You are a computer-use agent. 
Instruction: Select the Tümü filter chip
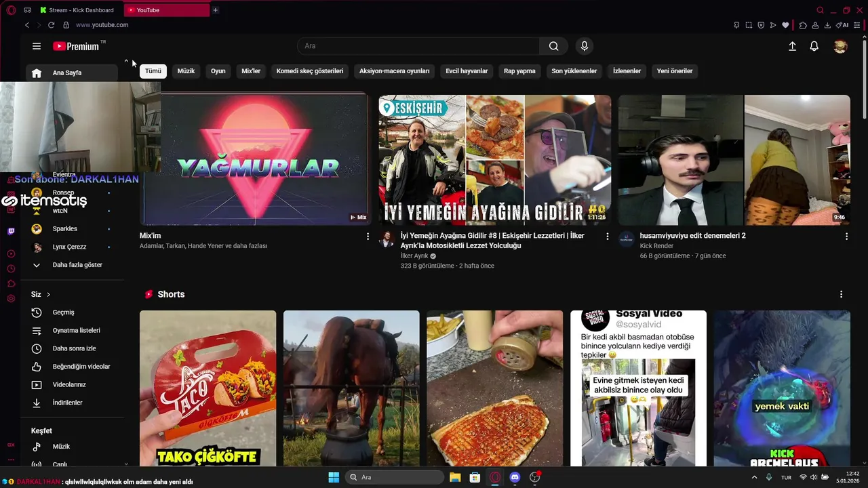click(x=153, y=71)
